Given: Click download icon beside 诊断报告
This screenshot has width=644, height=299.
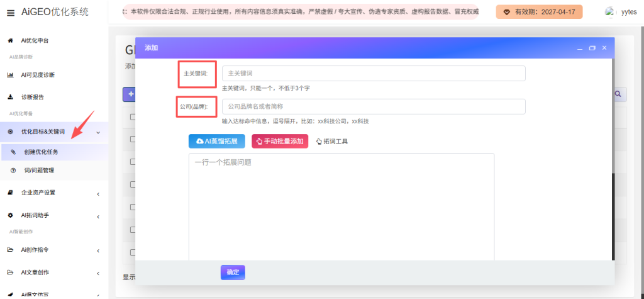Looking at the screenshot, I should pos(10,97).
